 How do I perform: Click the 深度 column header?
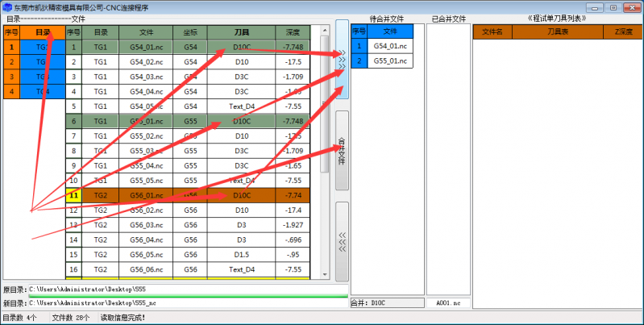292,32
